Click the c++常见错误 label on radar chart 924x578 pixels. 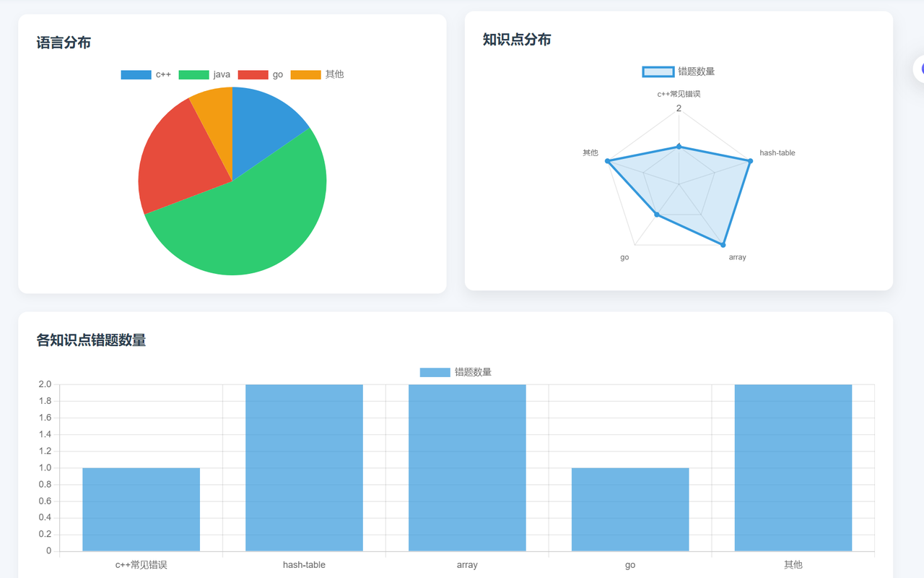pos(679,94)
